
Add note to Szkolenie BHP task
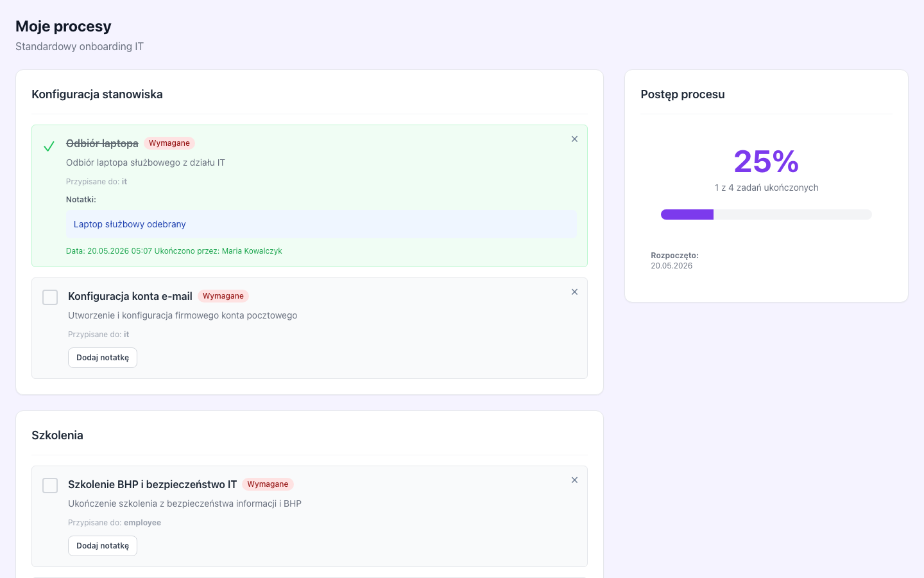(x=103, y=546)
